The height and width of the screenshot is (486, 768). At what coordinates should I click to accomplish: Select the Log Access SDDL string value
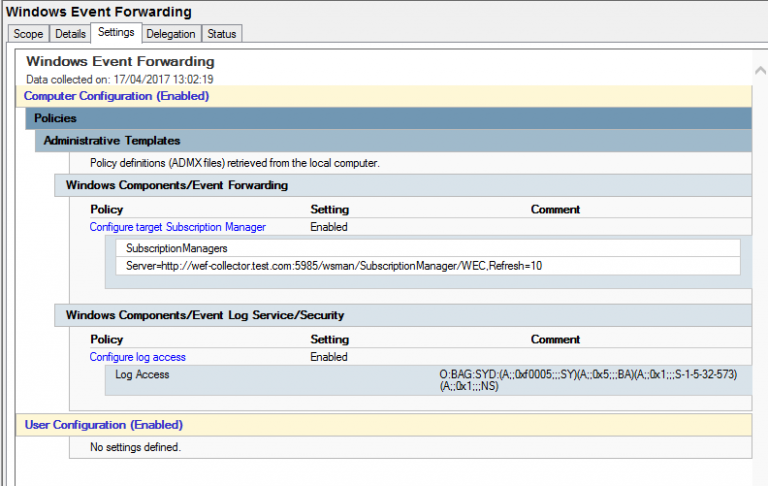point(588,380)
